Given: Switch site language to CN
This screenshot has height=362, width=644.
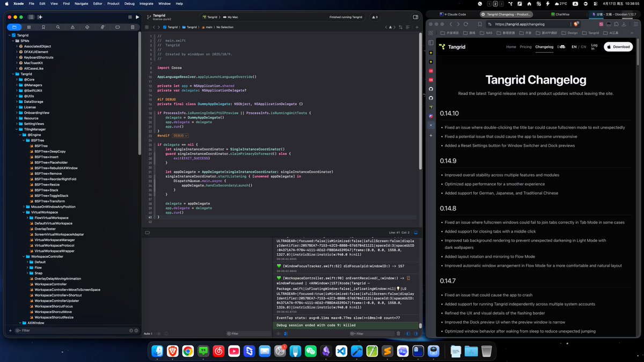Looking at the screenshot, I should pyautogui.click(x=583, y=47).
